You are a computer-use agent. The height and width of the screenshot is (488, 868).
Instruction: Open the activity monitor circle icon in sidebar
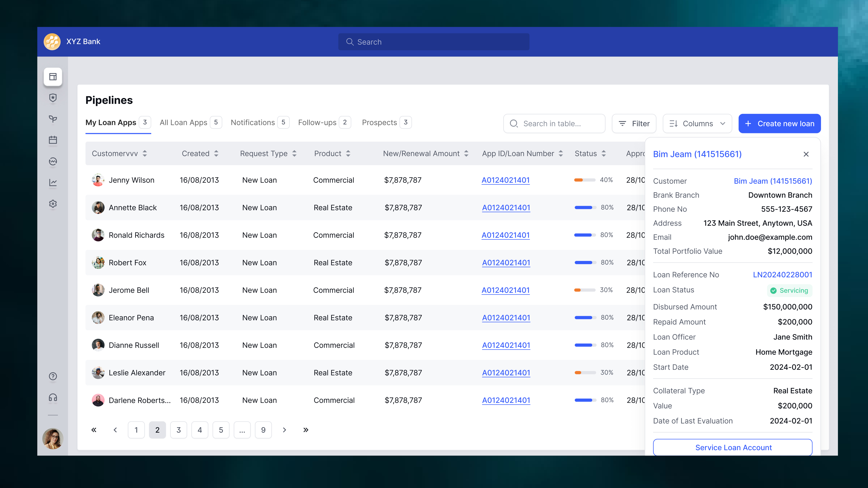click(x=53, y=161)
